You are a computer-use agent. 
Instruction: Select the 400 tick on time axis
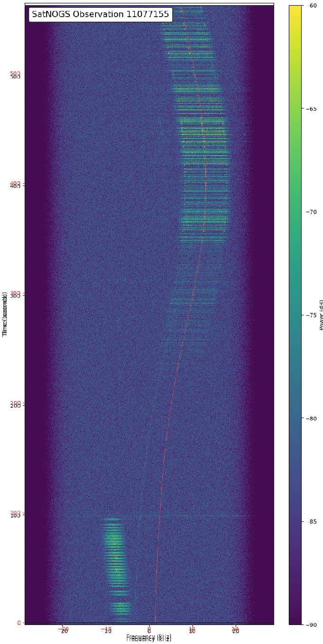pos(15,185)
